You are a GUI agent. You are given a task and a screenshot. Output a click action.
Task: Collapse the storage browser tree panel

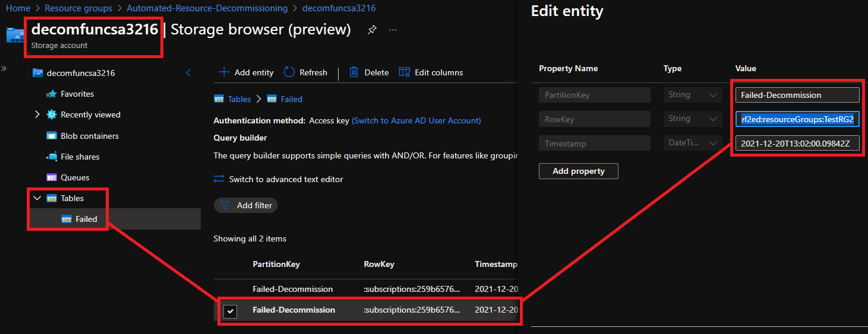[x=188, y=73]
